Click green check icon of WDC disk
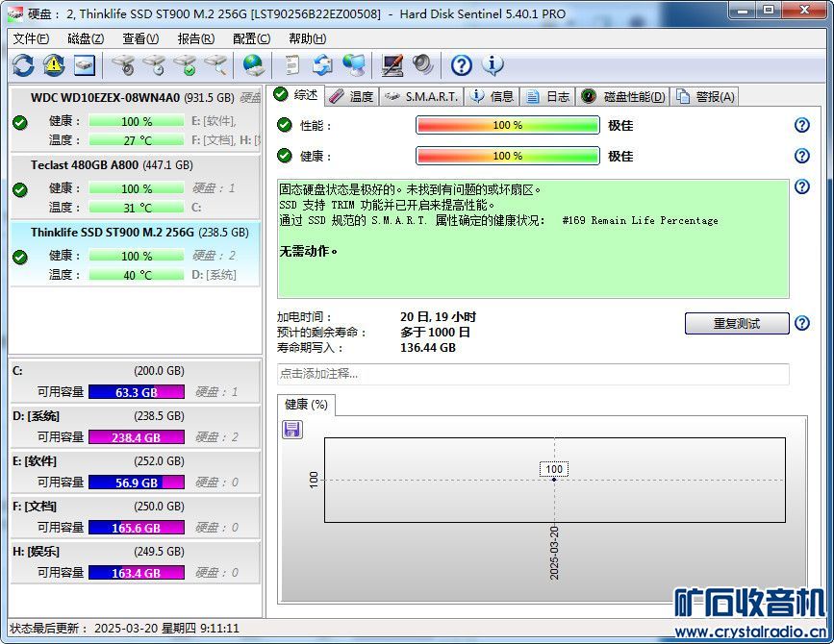This screenshot has height=644, width=834. (x=20, y=123)
